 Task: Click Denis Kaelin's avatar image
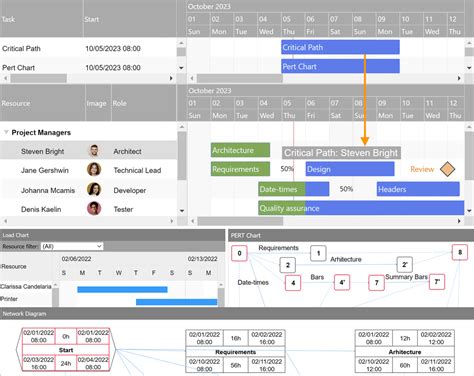click(94, 209)
